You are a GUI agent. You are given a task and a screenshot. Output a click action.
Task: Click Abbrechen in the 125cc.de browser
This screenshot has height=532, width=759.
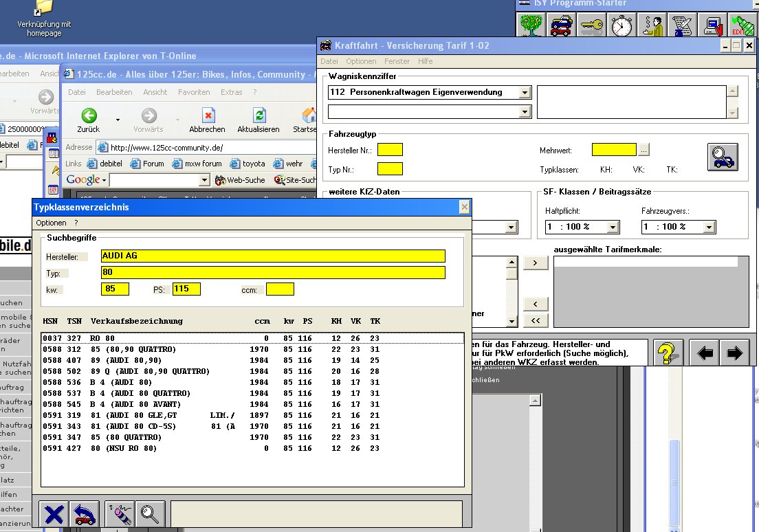[x=207, y=120]
